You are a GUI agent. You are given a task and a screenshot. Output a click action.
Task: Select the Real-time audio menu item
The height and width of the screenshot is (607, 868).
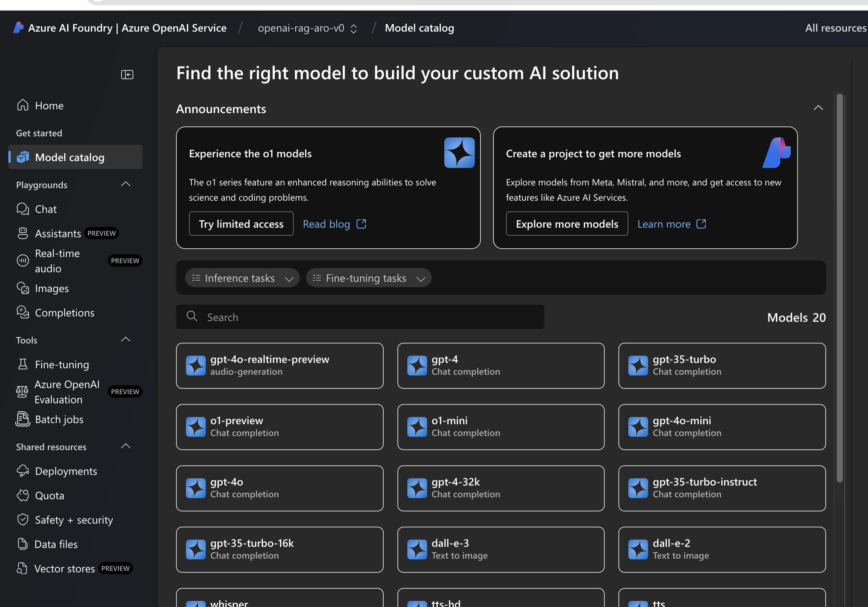point(58,260)
